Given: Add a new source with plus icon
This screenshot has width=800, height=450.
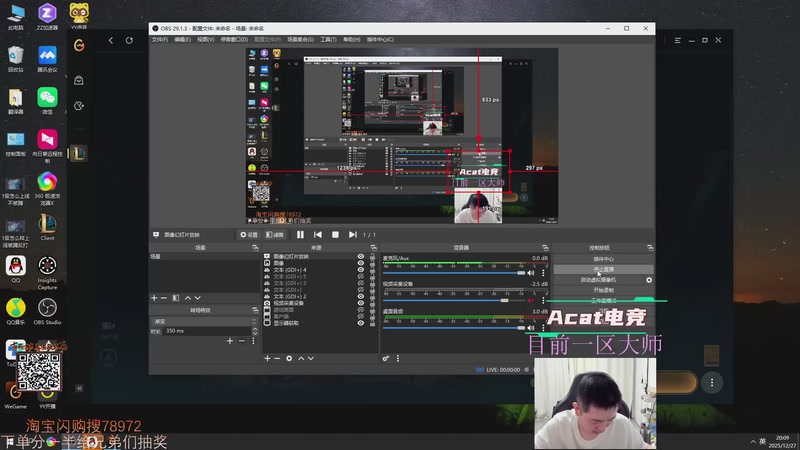Looking at the screenshot, I should [267, 359].
